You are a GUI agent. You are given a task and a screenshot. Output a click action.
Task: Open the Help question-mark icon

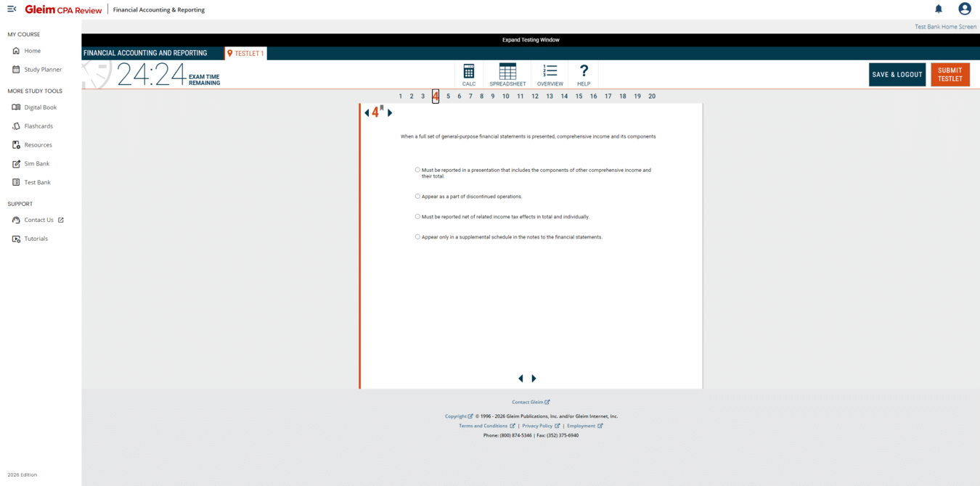584,74
